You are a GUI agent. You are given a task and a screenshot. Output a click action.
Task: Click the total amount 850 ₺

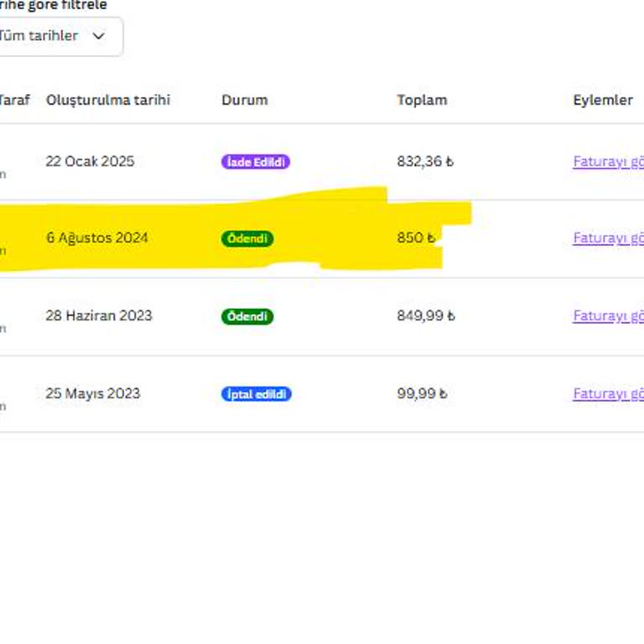click(x=416, y=237)
